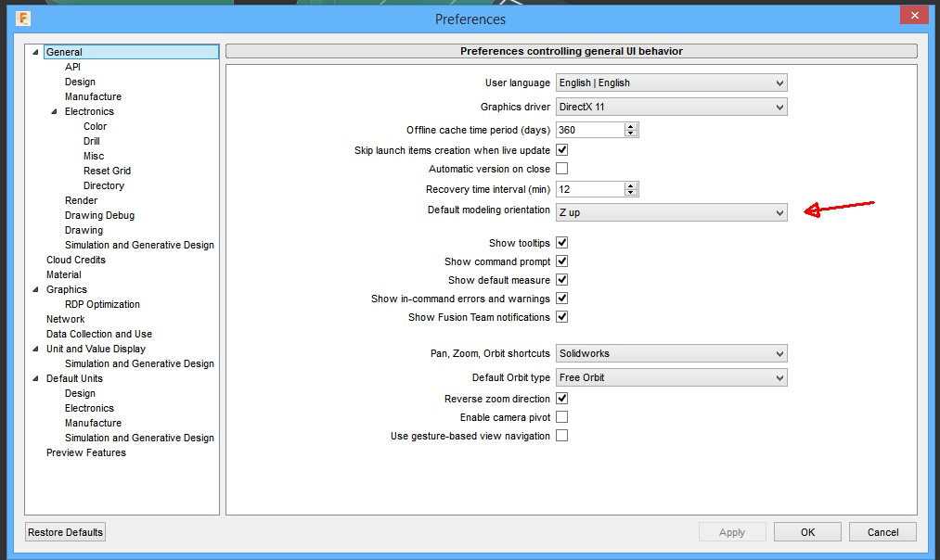Decrease Offline cache time period value

(x=630, y=133)
